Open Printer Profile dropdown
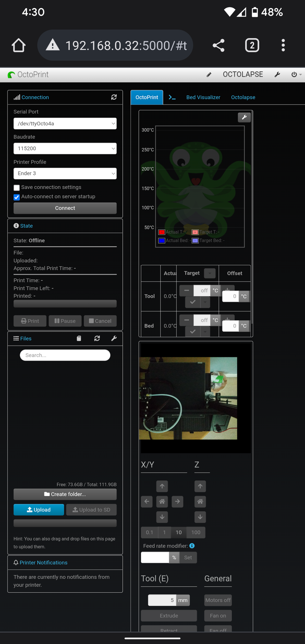Screen dimensions: 305x644 (65, 173)
